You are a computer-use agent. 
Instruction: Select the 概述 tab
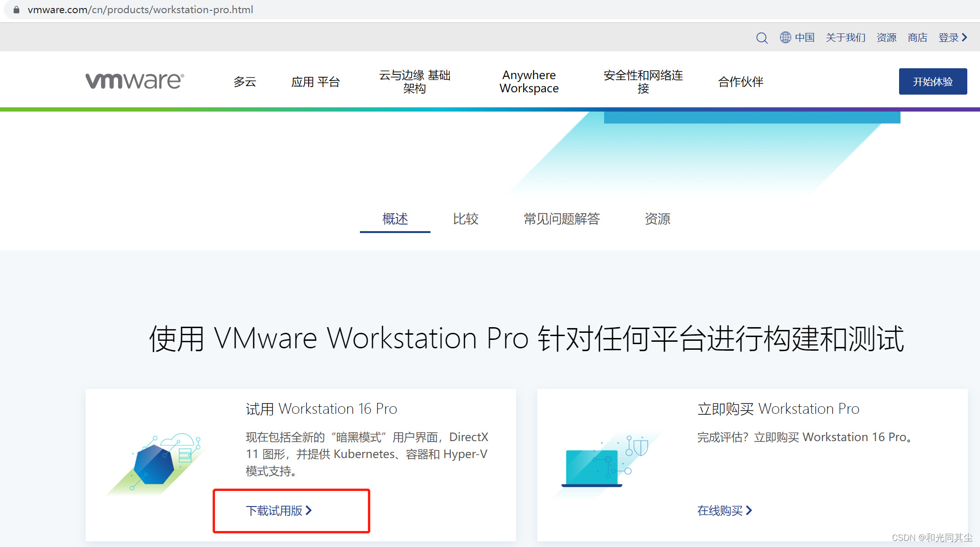tap(395, 219)
